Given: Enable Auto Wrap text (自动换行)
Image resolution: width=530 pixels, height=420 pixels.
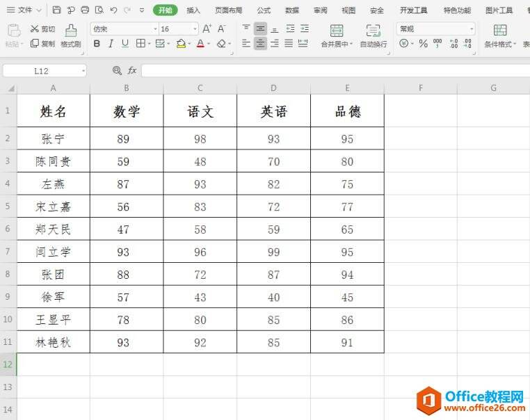Looking at the screenshot, I should 374,35.
